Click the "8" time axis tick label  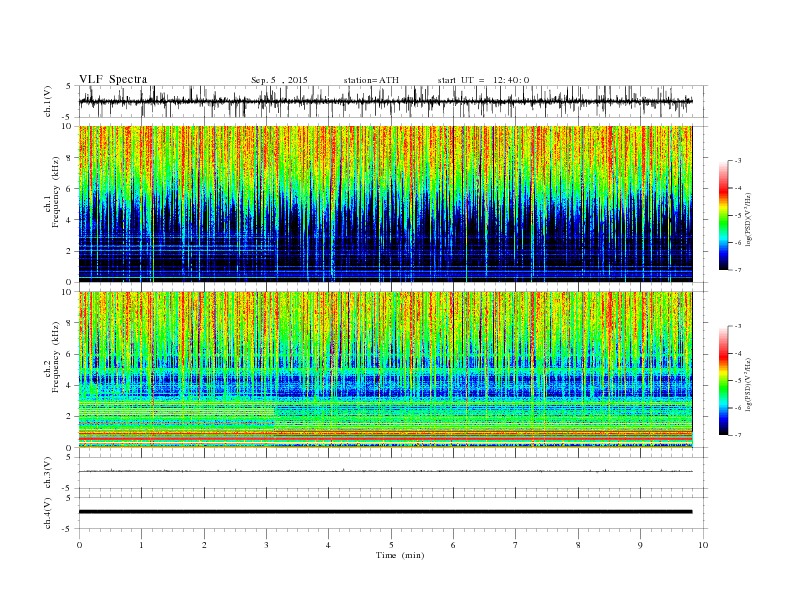(x=578, y=545)
